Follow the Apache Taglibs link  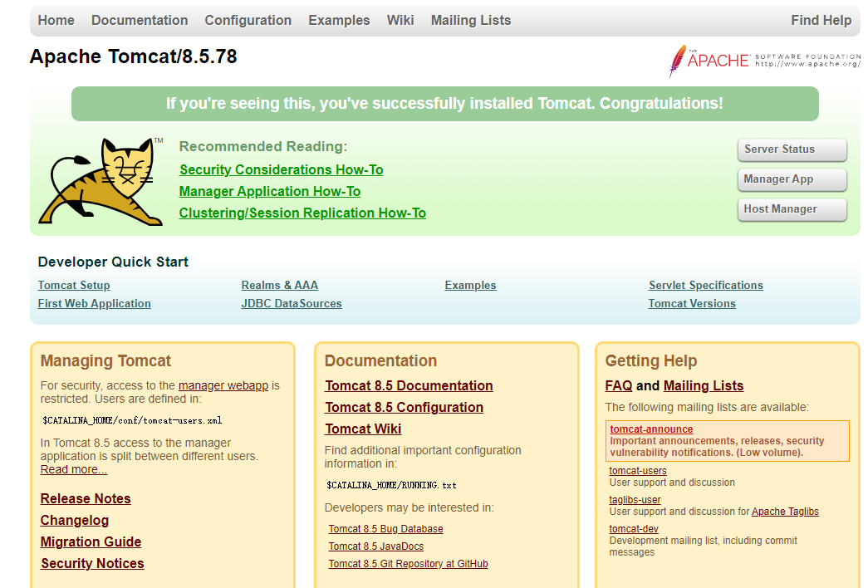pos(785,512)
